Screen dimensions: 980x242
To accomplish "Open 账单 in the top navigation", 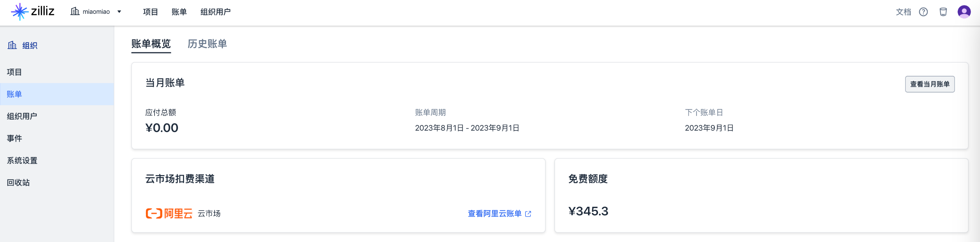I will (179, 12).
